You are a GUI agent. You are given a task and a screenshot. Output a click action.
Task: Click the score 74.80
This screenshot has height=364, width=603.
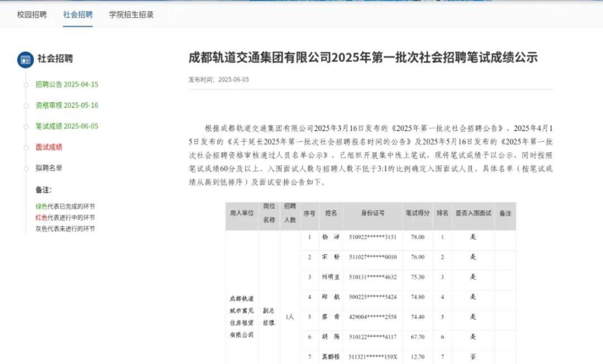(x=418, y=297)
